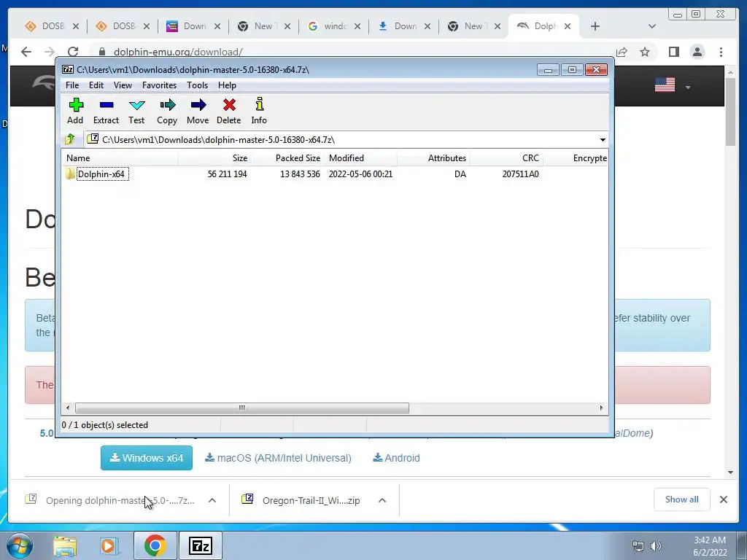The height and width of the screenshot is (560, 747).
Task: Select the Dolphin-x64 folder
Action: pos(101,174)
